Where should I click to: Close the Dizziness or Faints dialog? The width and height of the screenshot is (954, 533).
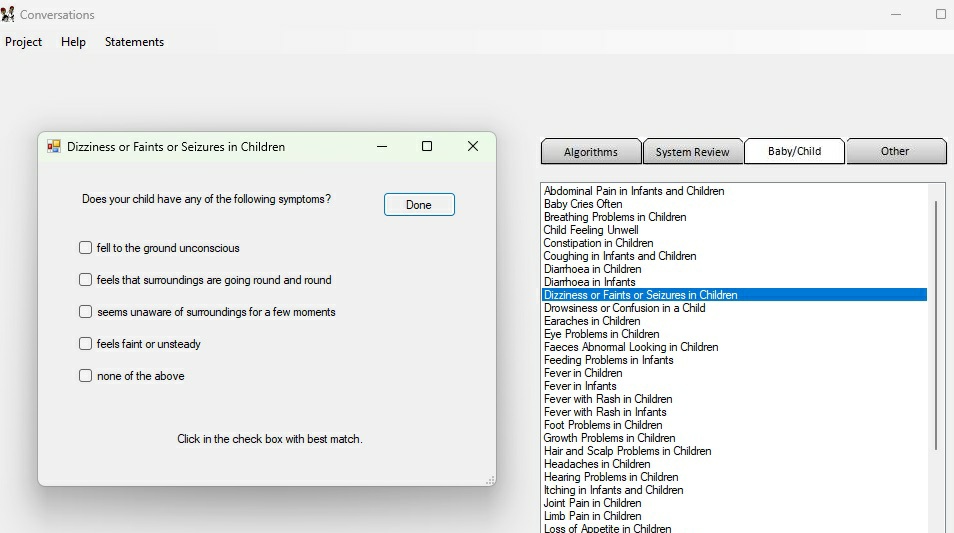tap(473, 147)
